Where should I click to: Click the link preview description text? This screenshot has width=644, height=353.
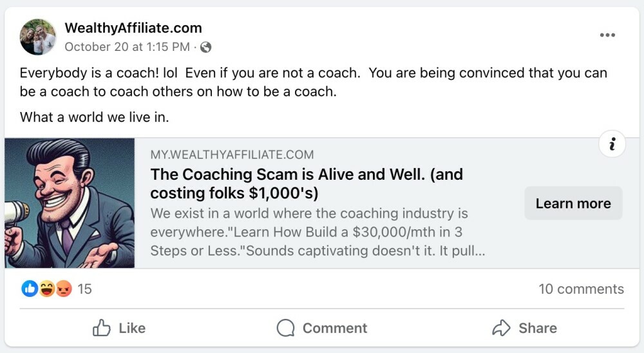click(317, 231)
